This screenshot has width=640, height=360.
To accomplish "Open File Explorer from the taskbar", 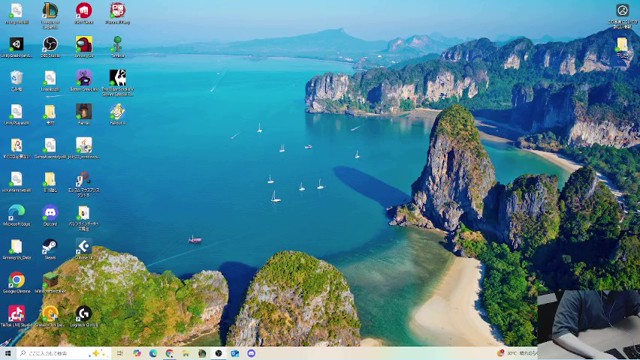I will (x=186, y=353).
